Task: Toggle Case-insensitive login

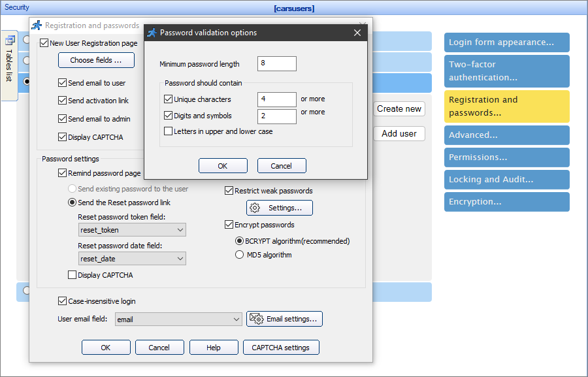Action: pyautogui.click(x=61, y=301)
